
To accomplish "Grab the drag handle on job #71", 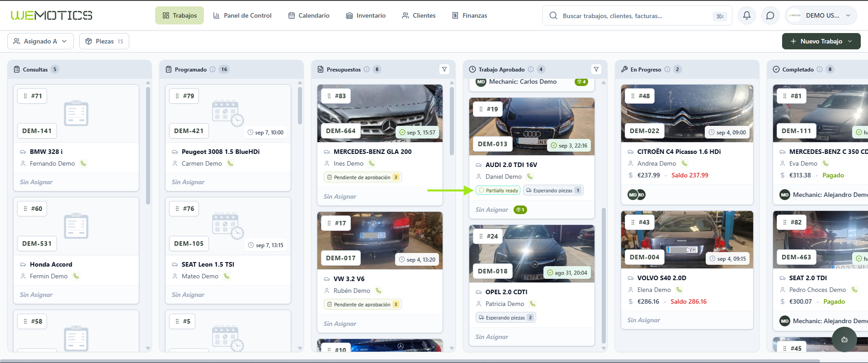I will coord(25,96).
